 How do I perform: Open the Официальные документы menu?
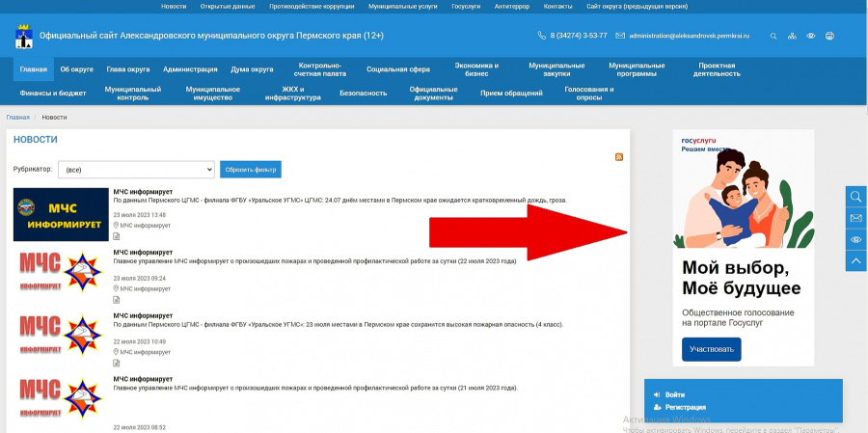pos(433,93)
